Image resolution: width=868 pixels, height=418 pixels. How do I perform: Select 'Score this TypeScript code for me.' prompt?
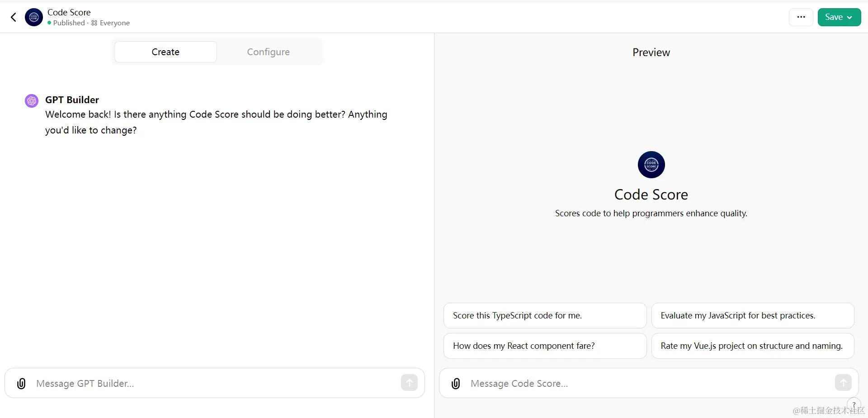[545, 315]
